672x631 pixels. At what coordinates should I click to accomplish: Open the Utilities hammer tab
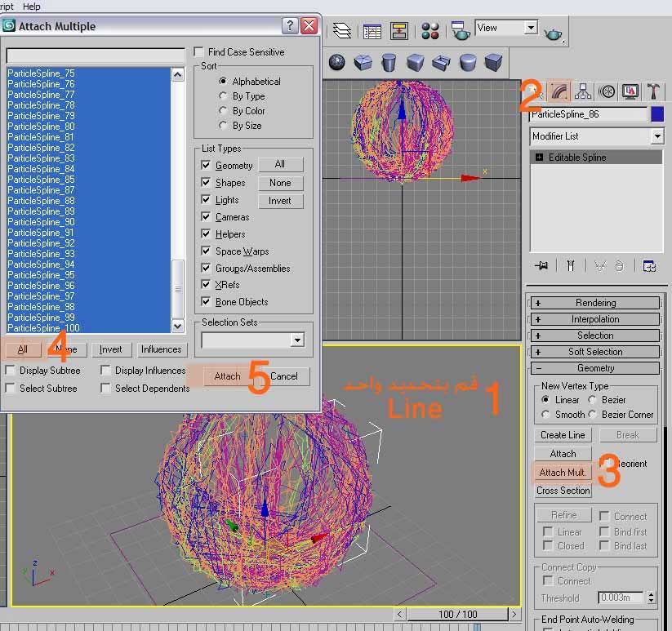coord(654,91)
